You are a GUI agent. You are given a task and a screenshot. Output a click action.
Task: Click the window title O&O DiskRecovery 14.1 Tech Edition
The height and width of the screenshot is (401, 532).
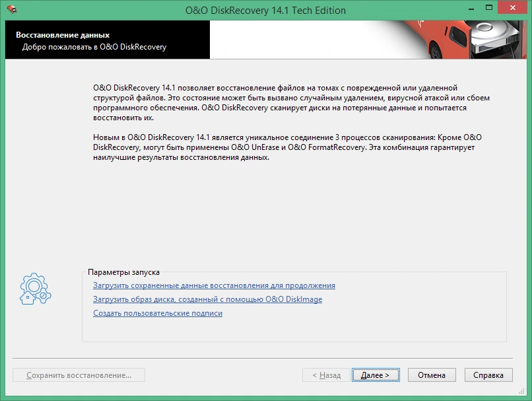click(265, 11)
